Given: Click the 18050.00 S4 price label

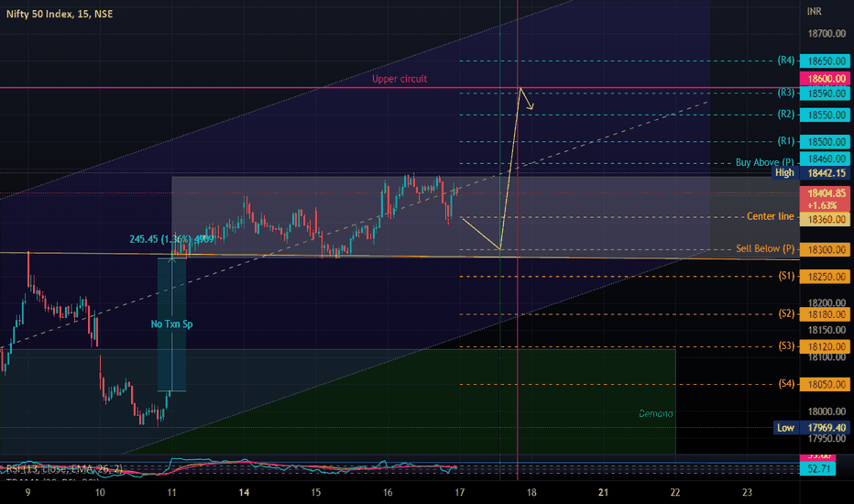Looking at the screenshot, I should coord(825,384).
